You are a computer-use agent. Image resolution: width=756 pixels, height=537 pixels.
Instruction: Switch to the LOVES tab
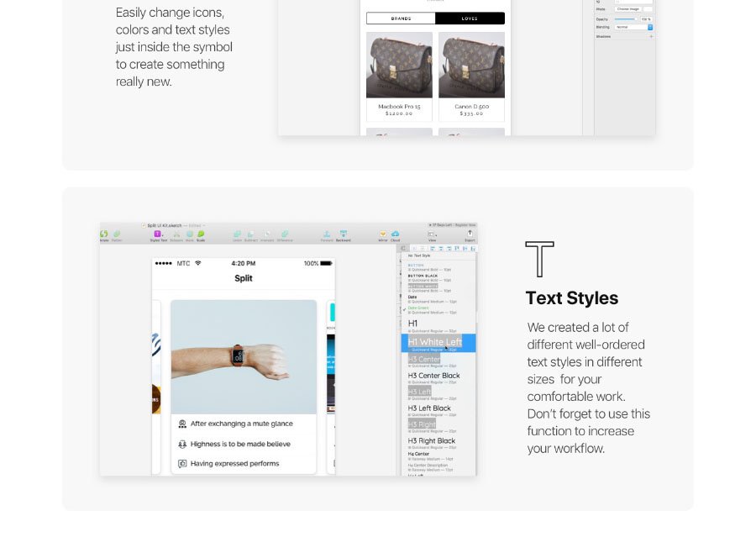470,18
